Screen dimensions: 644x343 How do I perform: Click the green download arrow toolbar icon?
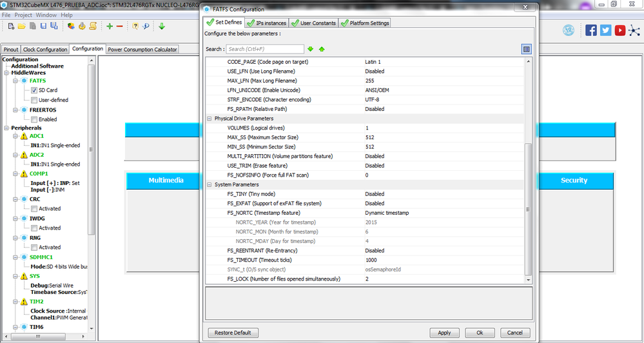[162, 26]
